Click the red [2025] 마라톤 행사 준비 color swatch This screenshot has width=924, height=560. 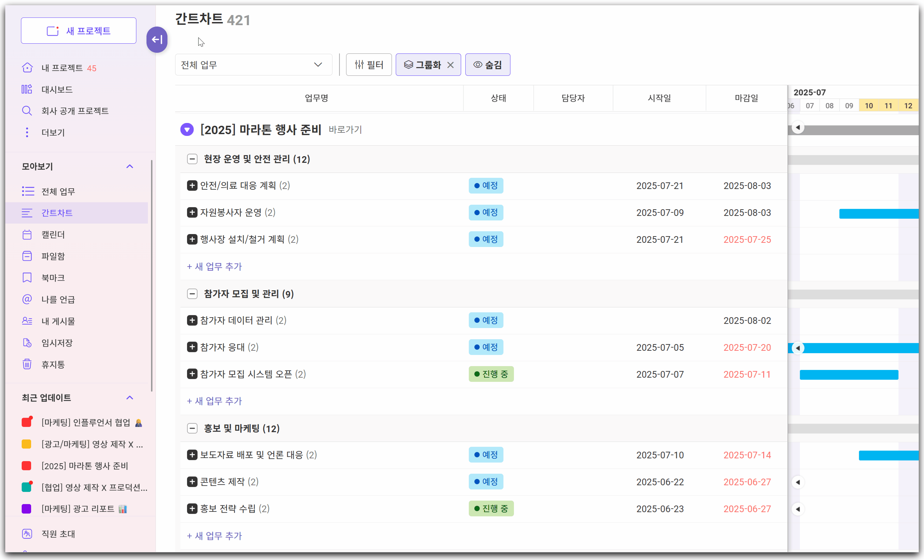[x=27, y=466]
